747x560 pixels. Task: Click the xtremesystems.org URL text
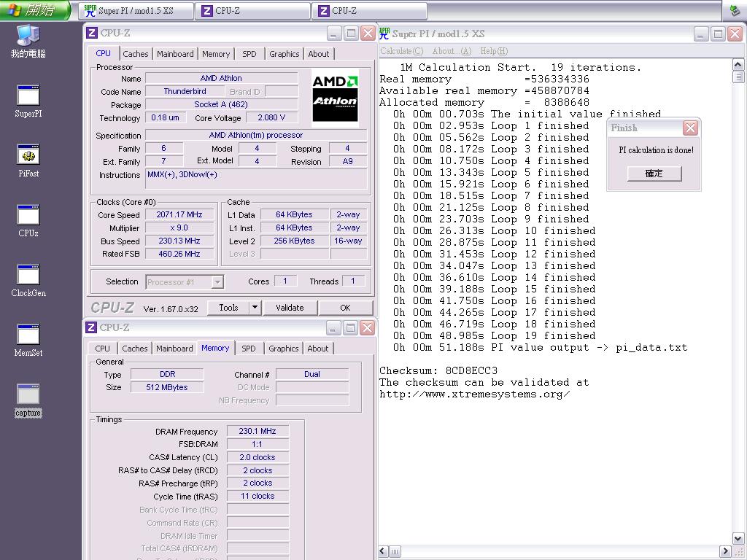tap(474, 394)
